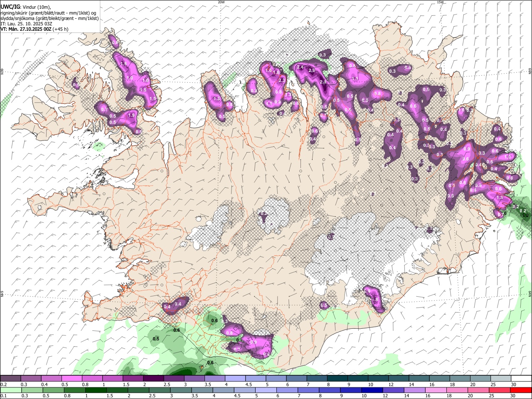Click the rain scale swatch labeled 2.5
Image resolution: width=532 pixels, height=399 pixels.
click(159, 390)
